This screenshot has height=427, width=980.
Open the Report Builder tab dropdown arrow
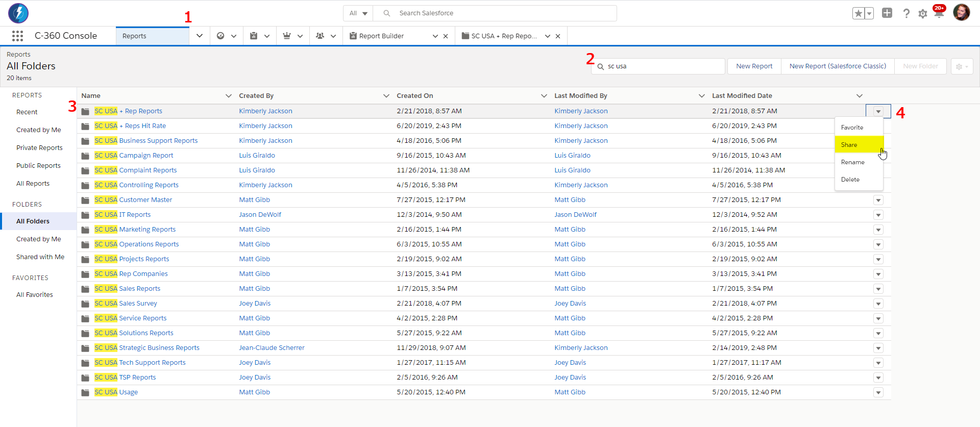(435, 36)
